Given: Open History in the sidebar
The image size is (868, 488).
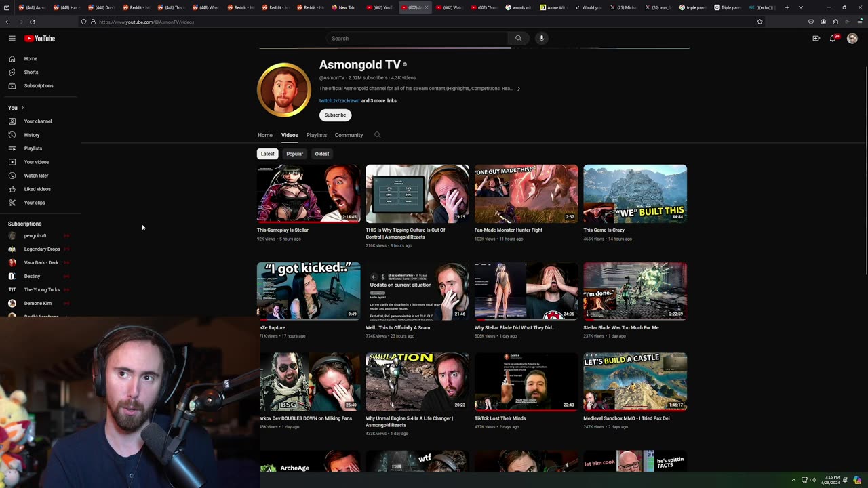Looking at the screenshot, I should (41, 135).
